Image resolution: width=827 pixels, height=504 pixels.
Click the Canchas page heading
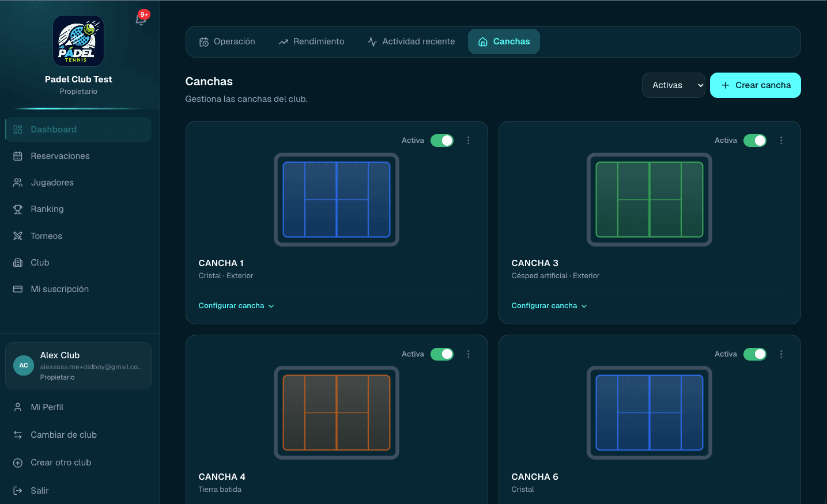coord(209,81)
